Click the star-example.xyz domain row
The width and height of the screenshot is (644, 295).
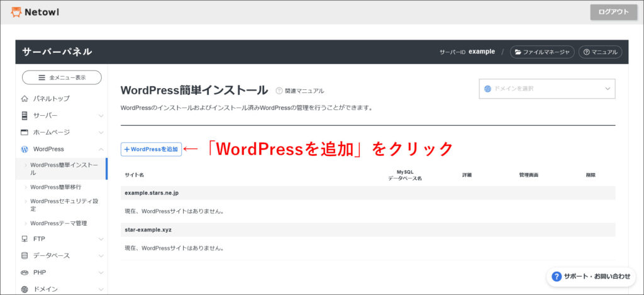(x=368, y=230)
